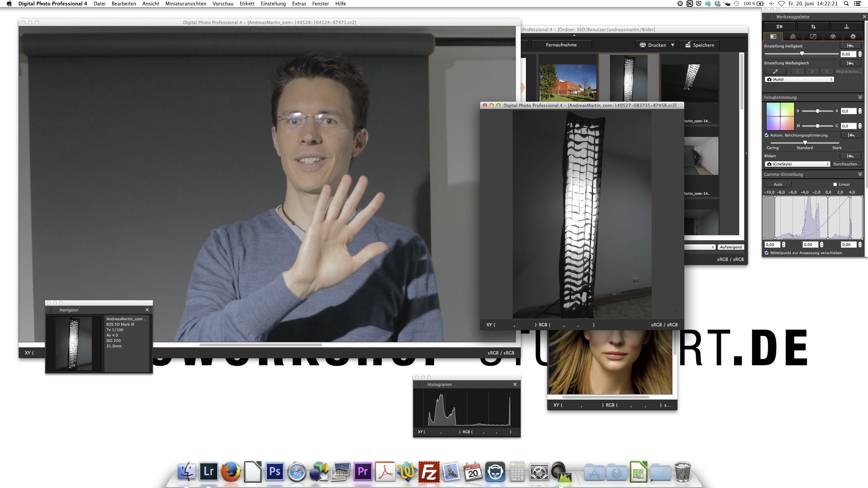Open the Extras menu
Screen dimensions: 868x488
[299, 4]
